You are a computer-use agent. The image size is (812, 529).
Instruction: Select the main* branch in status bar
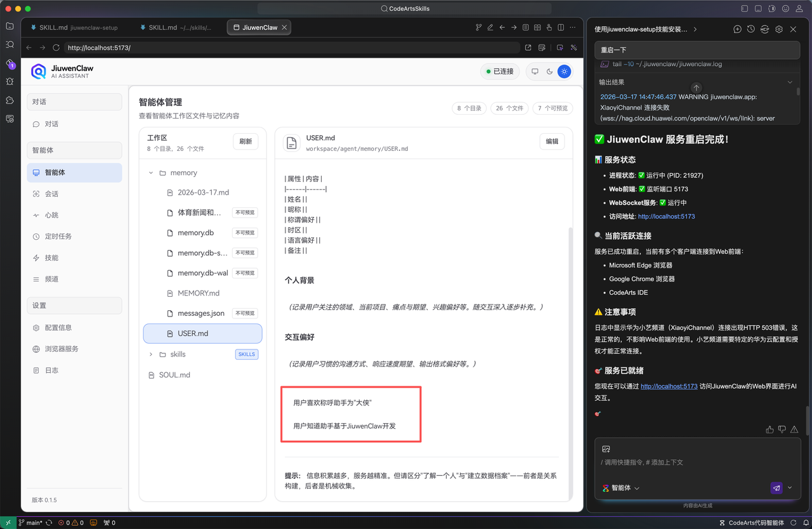tap(30, 523)
